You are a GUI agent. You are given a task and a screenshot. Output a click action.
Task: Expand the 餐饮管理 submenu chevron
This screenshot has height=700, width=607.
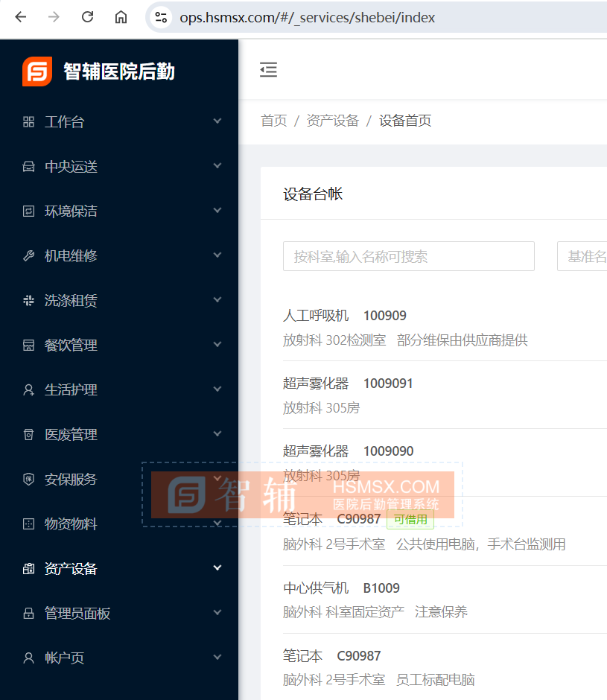pos(217,345)
